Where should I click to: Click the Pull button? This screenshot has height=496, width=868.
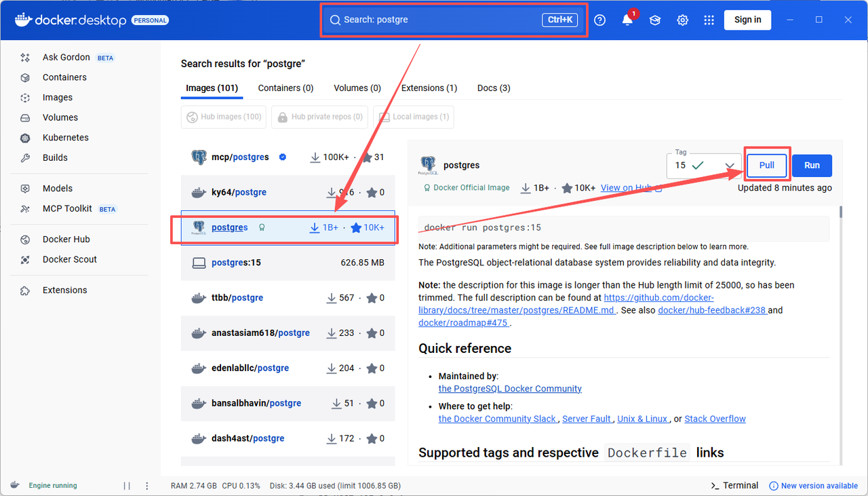[x=766, y=166]
